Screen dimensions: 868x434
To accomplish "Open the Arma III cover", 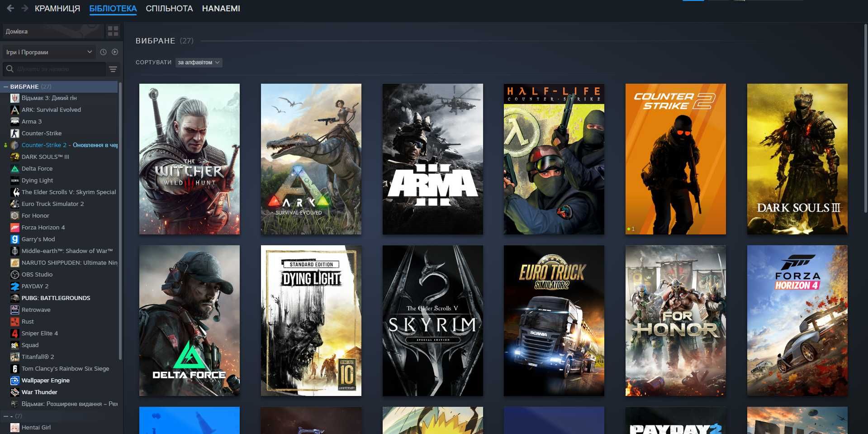I will click(433, 159).
